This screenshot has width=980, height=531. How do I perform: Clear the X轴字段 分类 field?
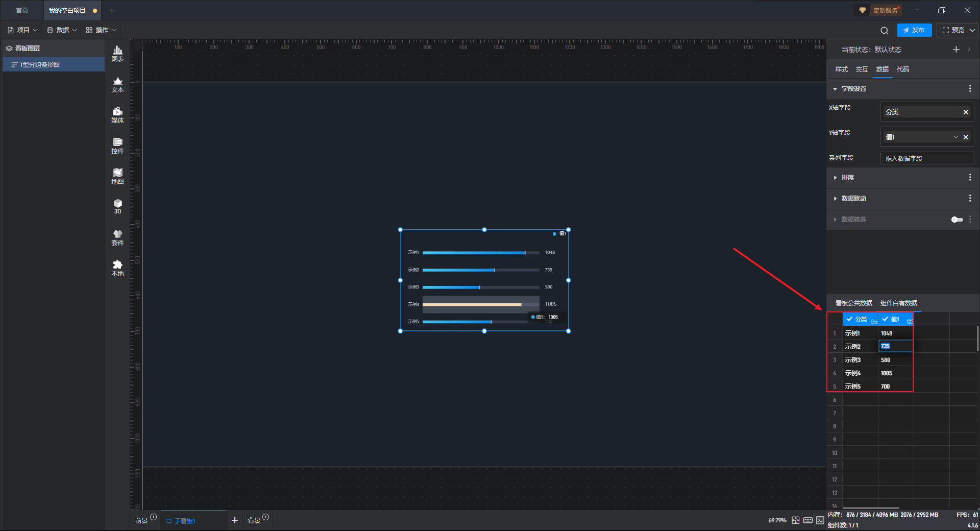[x=966, y=112]
